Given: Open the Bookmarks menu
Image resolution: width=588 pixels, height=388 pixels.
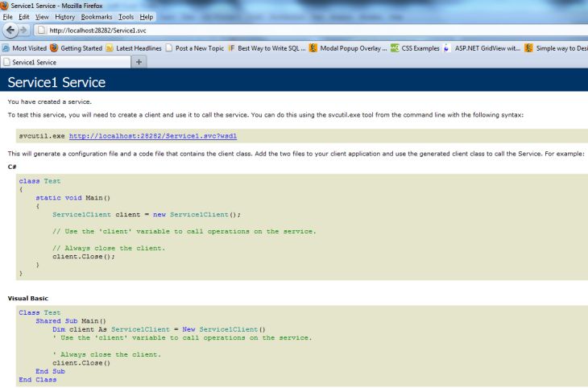Looking at the screenshot, I should pos(97,17).
